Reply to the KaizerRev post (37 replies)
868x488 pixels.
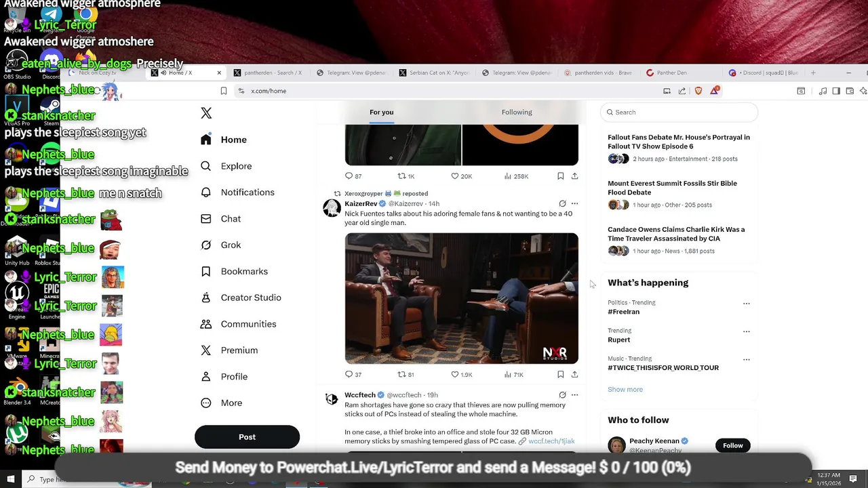tap(353, 374)
